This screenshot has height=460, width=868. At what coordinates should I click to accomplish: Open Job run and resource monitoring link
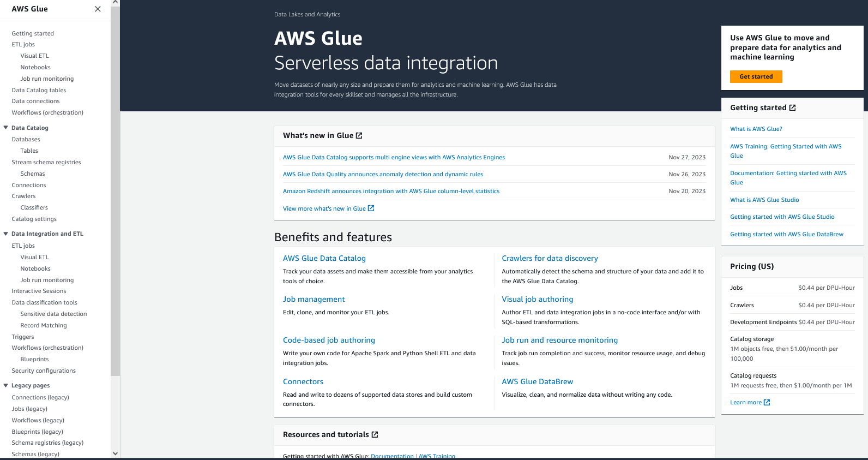[559, 340]
